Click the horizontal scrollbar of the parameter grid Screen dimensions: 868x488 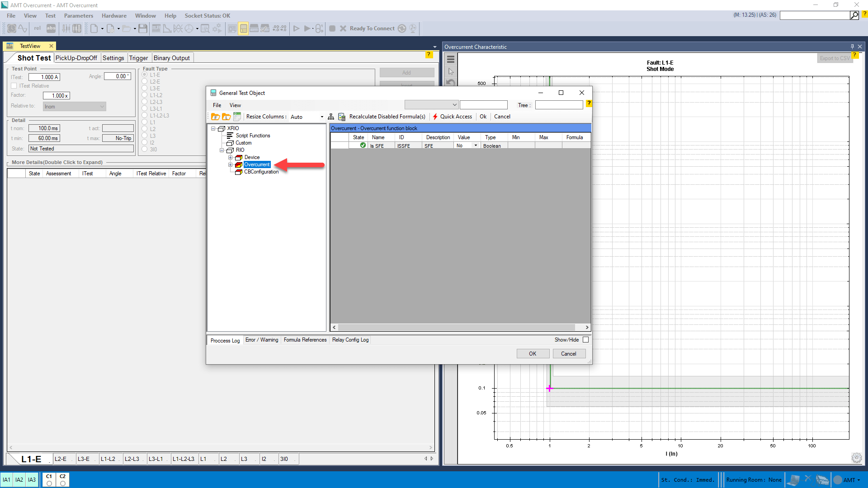point(457,327)
